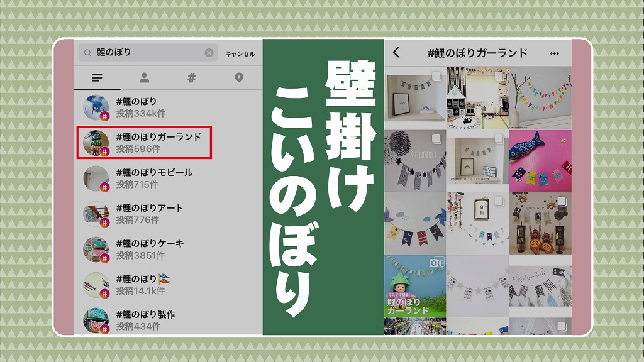
Task: Switch to the places pin tab
Action: coord(239,77)
